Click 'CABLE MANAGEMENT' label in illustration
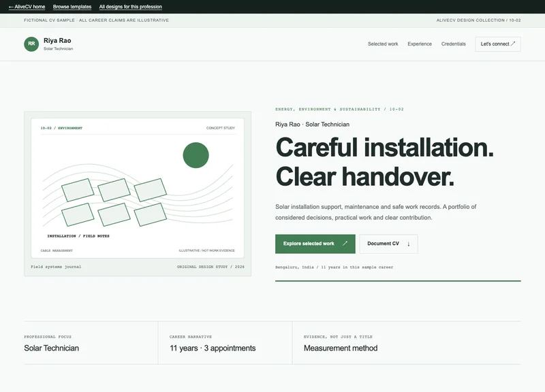The height and width of the screenshot is (392, 545). (57, 250)
